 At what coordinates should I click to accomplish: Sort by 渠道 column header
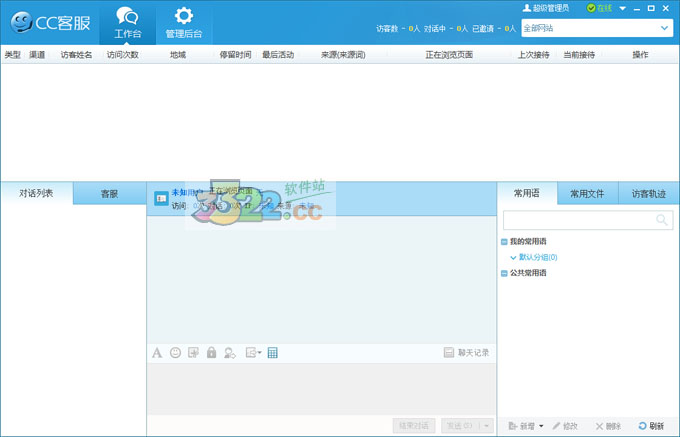pyautogui.click(x=37, y=55)
